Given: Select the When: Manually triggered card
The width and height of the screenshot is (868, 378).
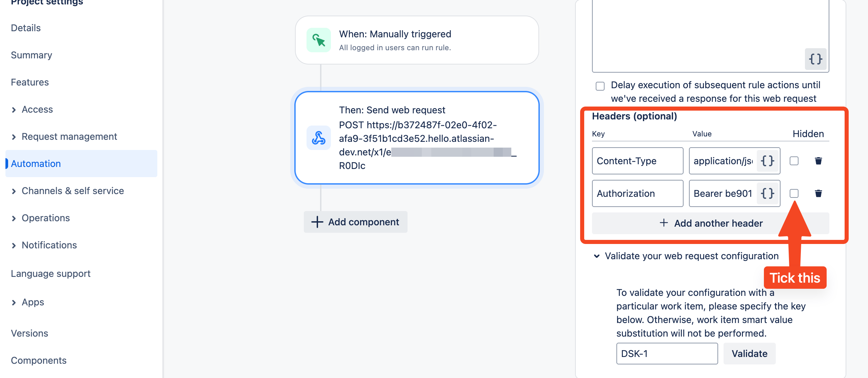Looking at the screenshot, I should coord(417,40).
